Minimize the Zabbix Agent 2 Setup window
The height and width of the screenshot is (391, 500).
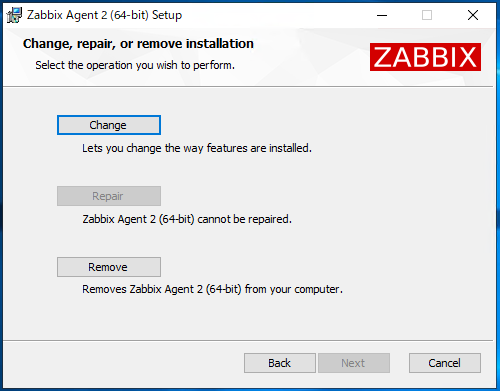[x=382, y=15]
